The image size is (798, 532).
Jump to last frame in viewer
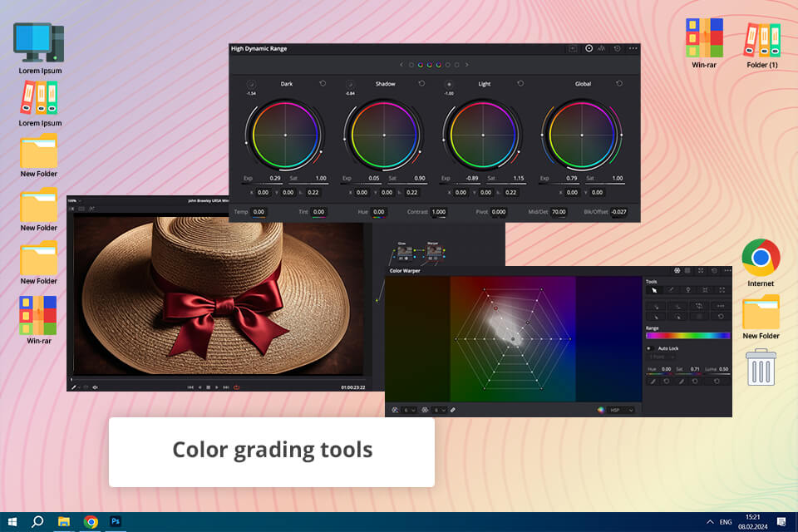coord(226,387)
